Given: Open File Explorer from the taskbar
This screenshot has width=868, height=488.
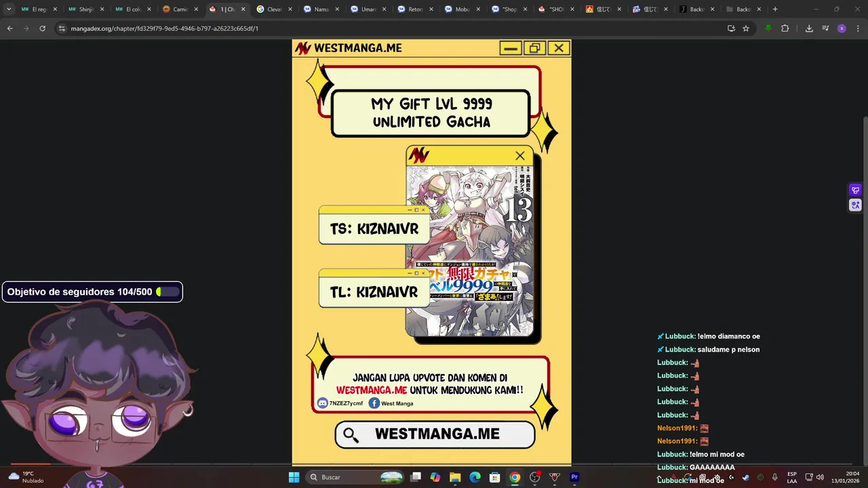Looking at the screenshot, I should [455, 477].
